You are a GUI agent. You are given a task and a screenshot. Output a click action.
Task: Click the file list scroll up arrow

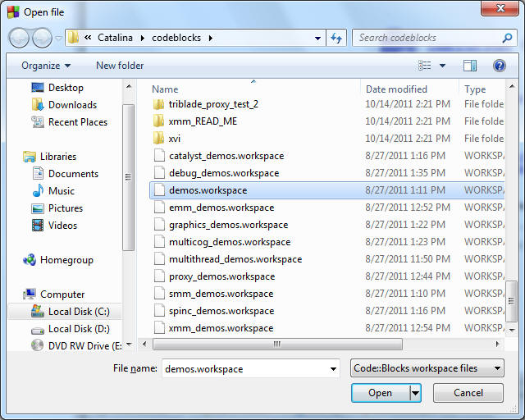[x=512, y=86]
